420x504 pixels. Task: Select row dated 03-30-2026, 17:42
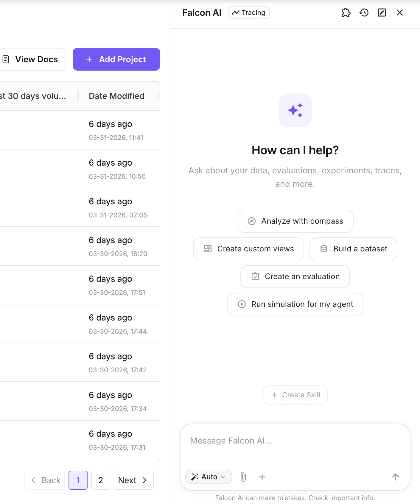click(x=80, y=363)
